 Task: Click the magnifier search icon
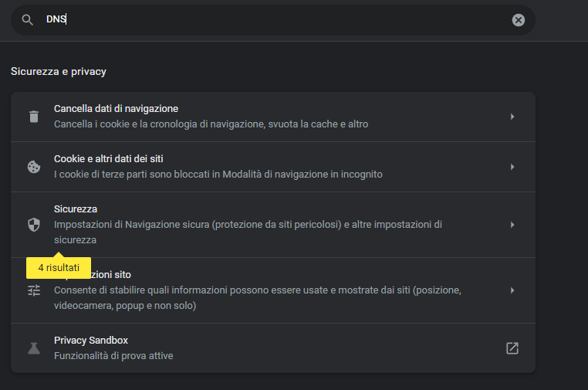(x=28, y=20)
